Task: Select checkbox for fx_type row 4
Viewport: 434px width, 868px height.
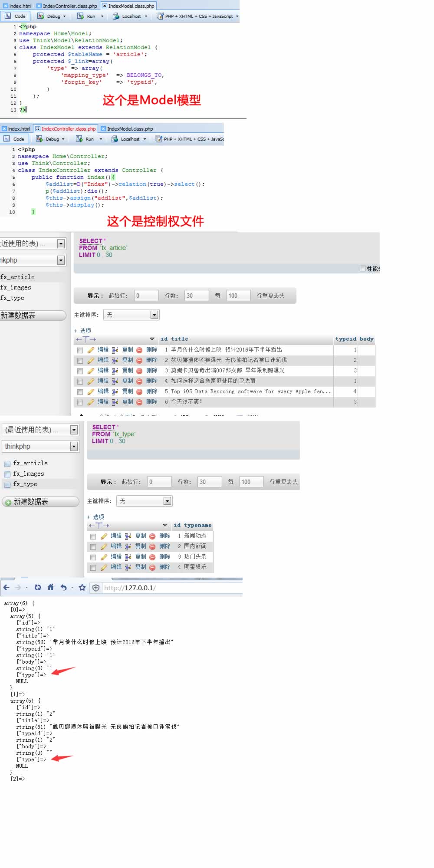Action: click(x=93, y=568)
